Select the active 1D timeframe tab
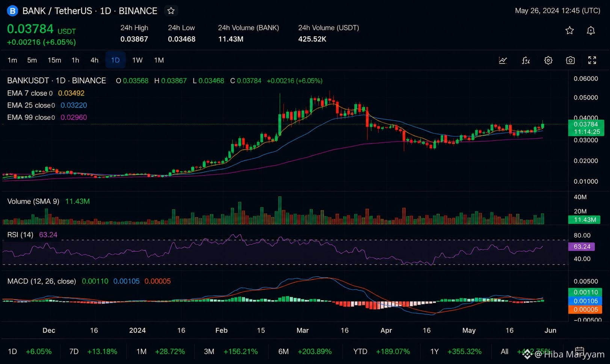Viewport: 610px width, 364px height. (115, 60)
